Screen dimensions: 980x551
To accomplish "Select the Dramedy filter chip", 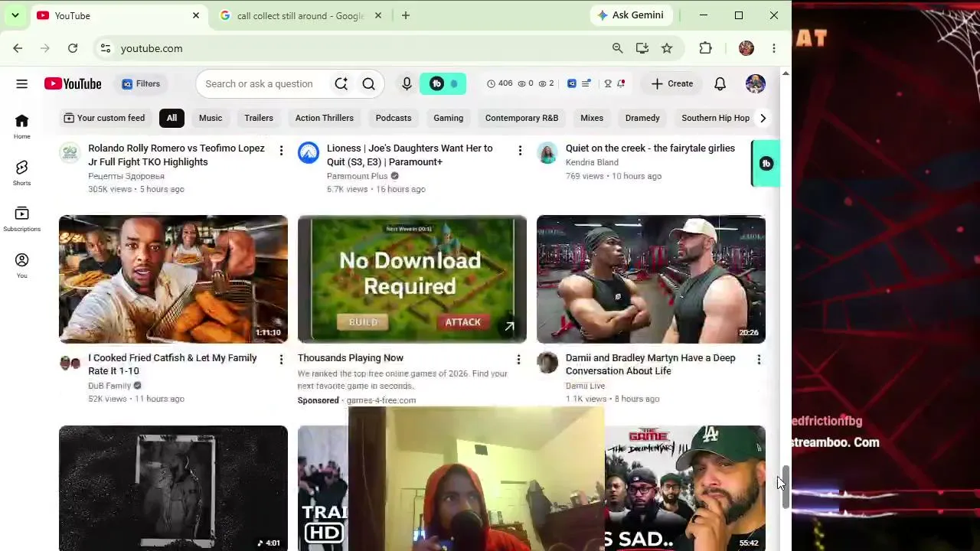I will click(642, 118).
